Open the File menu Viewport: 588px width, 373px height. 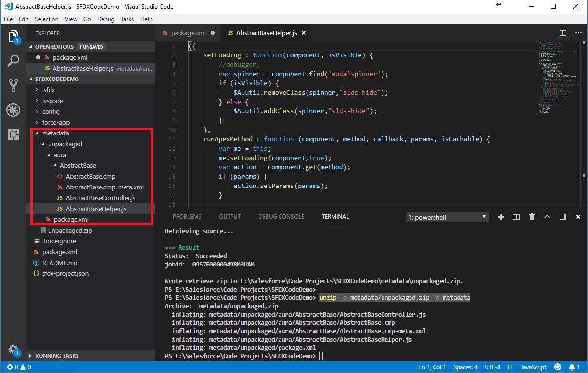point(8,19)
